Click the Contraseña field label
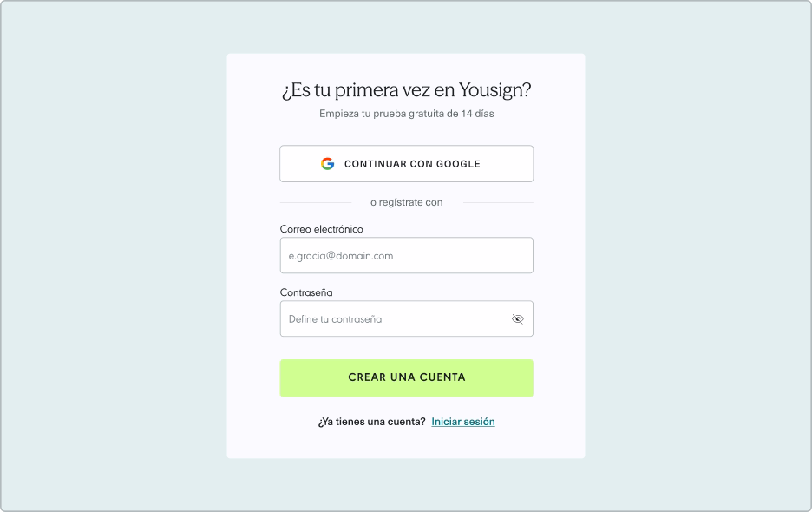Screen dimensions: 812x512 (306, 292)
